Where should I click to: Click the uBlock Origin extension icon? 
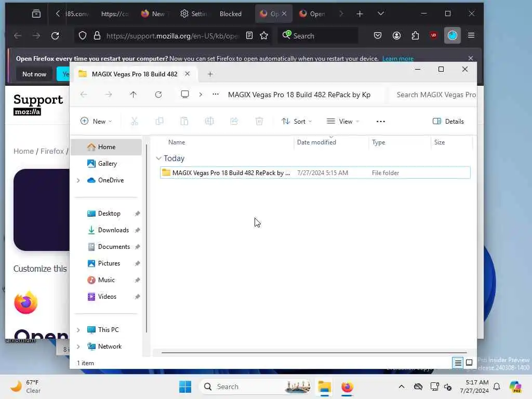coord(434,36)
